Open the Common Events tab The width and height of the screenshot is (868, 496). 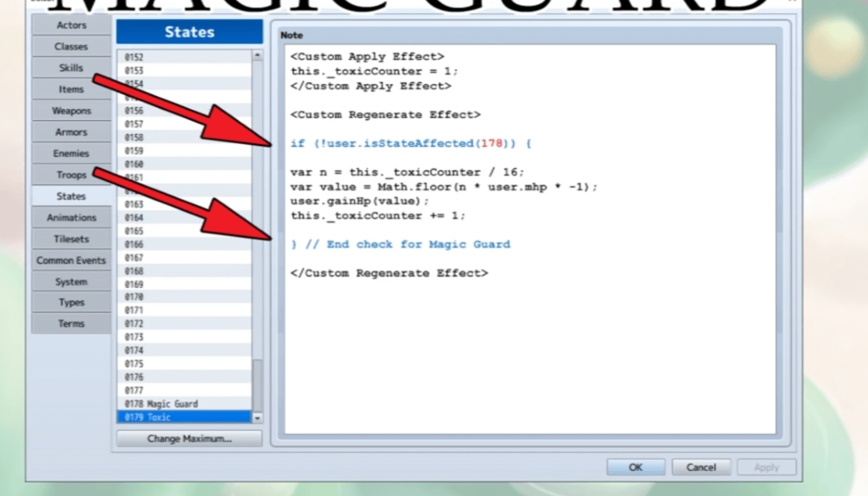71,260
